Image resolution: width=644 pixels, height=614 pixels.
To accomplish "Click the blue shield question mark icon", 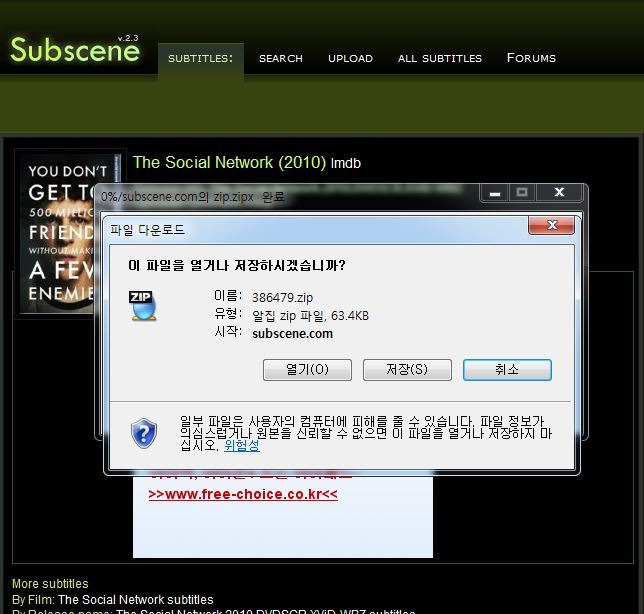I will (x=144, y=433).
